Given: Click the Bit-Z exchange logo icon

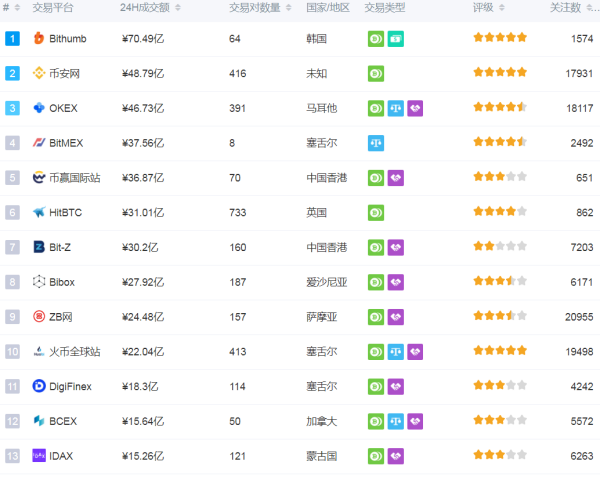Looking at the screenshot, I should (39, 247).
